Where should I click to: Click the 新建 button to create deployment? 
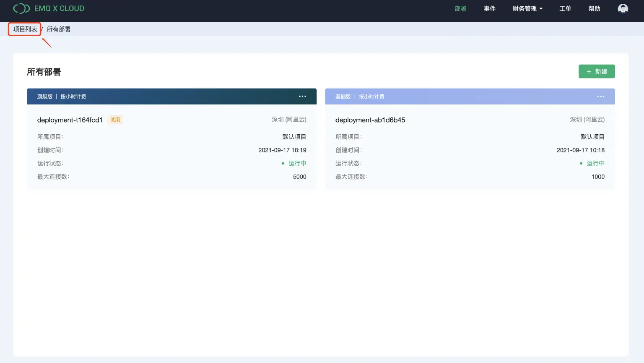[597, 71]
